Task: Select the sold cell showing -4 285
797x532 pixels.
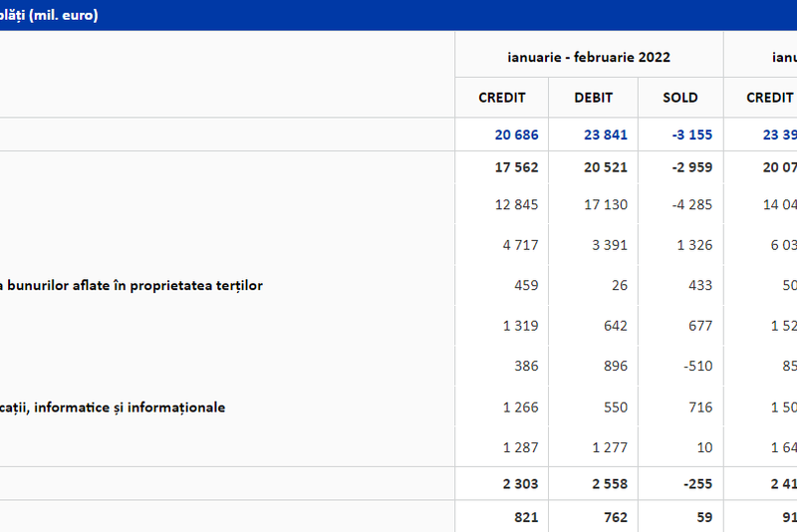Action: (x=691, y=205)
